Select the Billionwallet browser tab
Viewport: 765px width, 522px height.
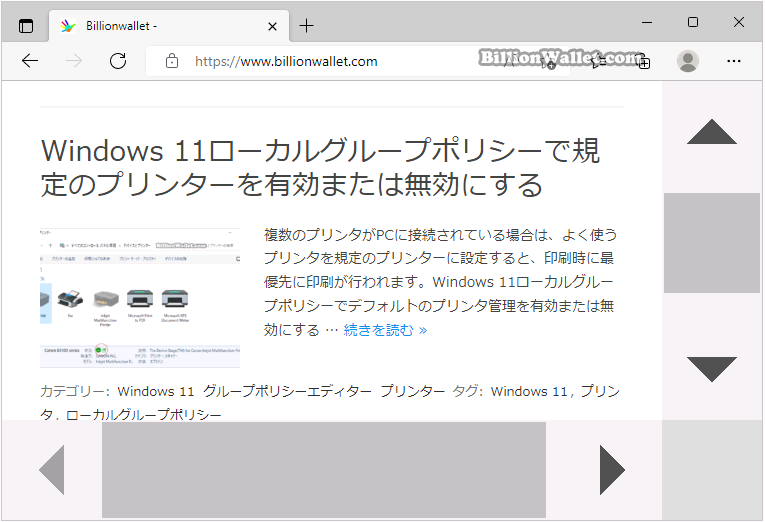coord(169,26)
